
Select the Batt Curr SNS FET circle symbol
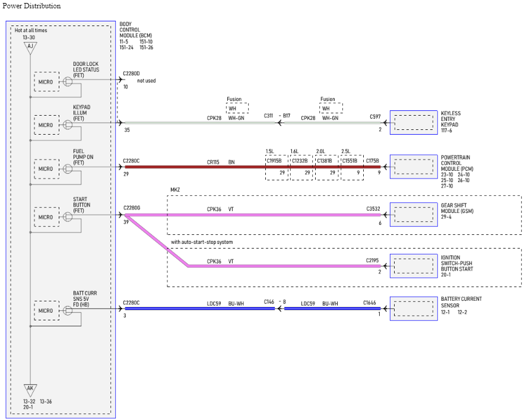click(68, 311)
